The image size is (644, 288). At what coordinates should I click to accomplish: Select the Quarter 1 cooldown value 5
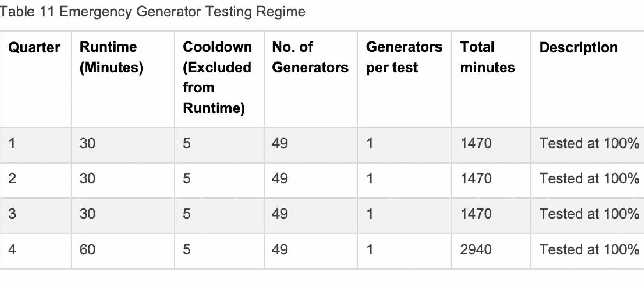point(187,143)
